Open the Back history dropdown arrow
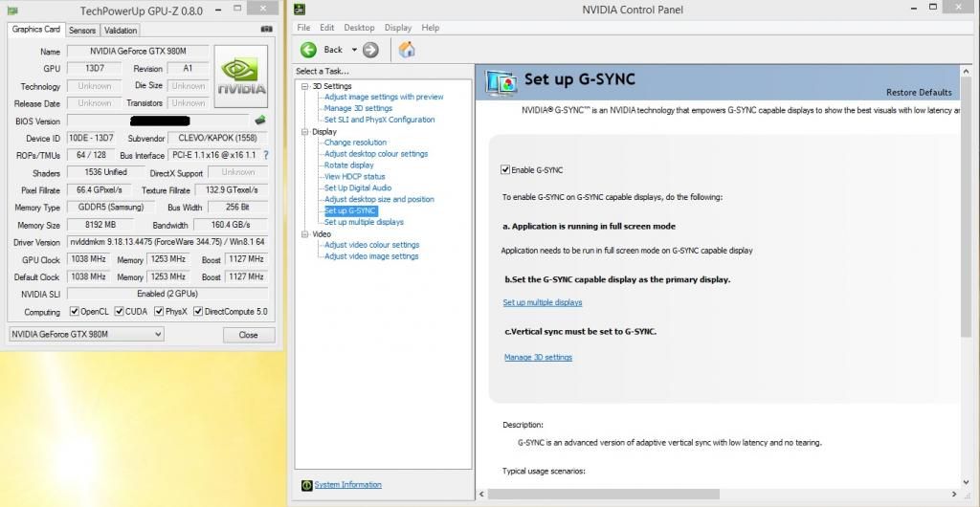The width and height of the screenshot is (980, 507). (354, 50)
